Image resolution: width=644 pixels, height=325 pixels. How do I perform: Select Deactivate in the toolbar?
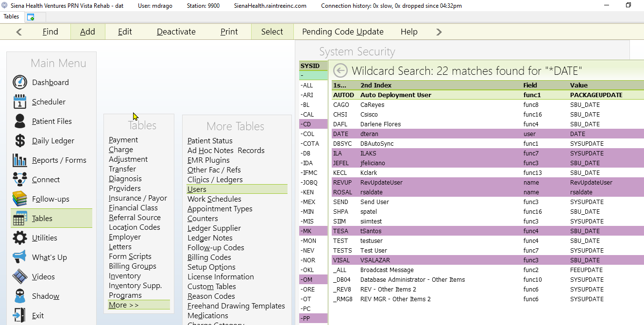click(x=176, y=32)
